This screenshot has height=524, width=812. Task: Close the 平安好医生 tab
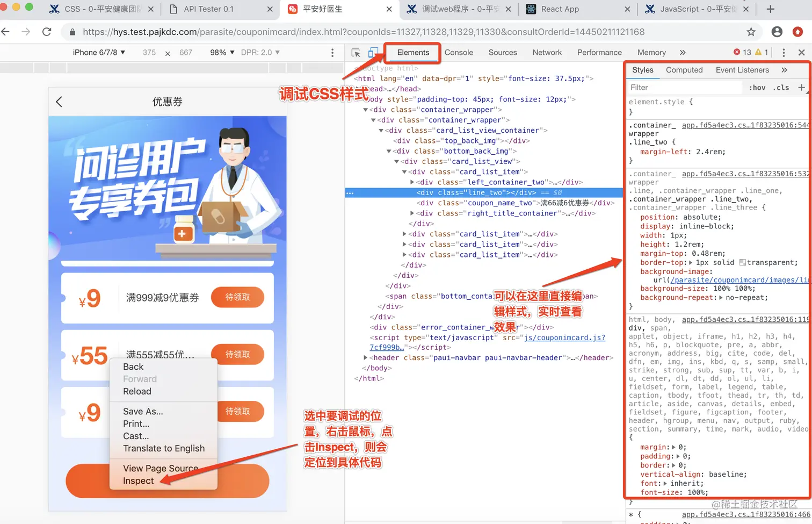click(x=389, y=9)
